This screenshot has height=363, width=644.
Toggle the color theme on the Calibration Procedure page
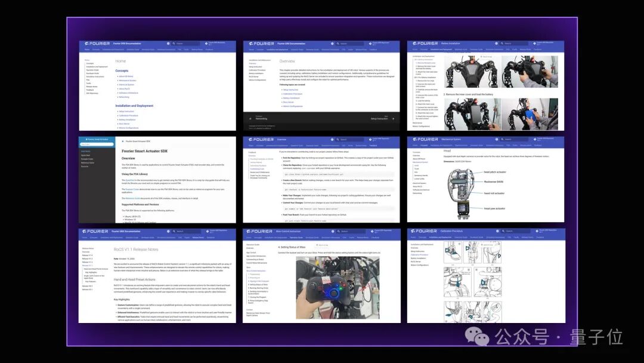coord(497,231)
